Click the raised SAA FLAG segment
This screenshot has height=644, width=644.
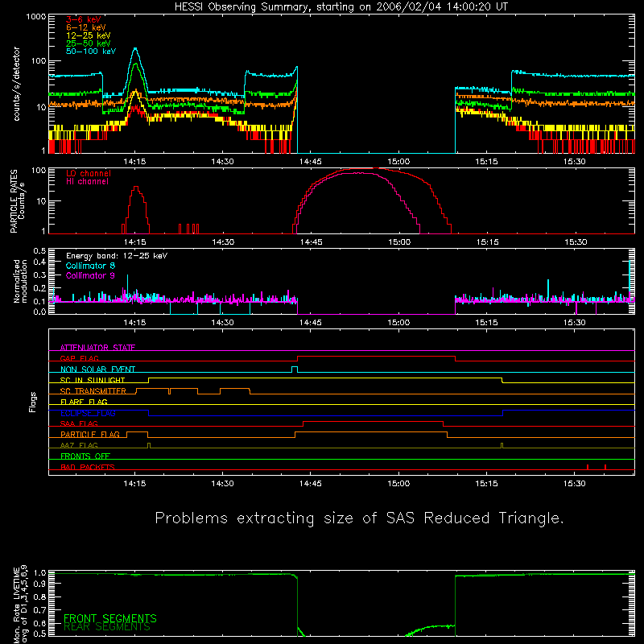coord(373,422)
